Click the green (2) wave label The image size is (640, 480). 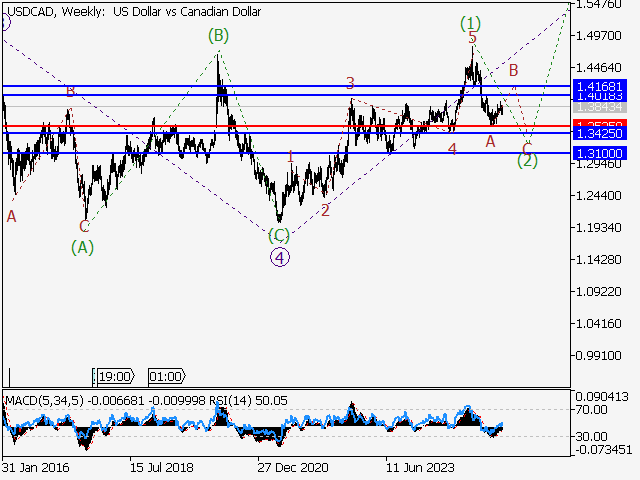527,160
